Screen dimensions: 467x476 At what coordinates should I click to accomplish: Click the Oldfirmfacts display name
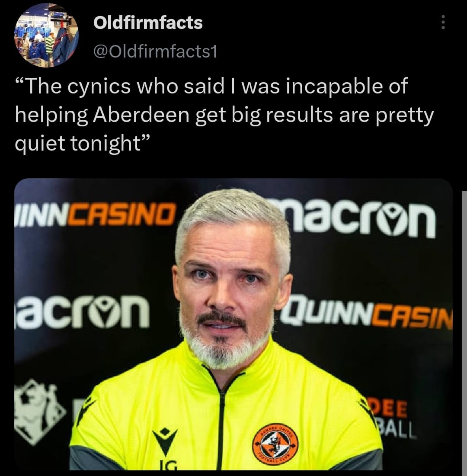(x=148, y=23)
